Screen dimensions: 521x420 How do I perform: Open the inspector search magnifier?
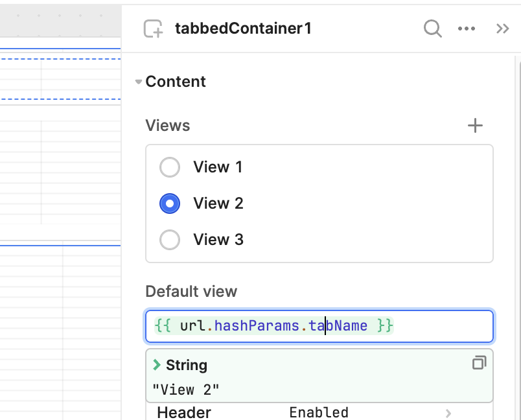coord(433,29)
